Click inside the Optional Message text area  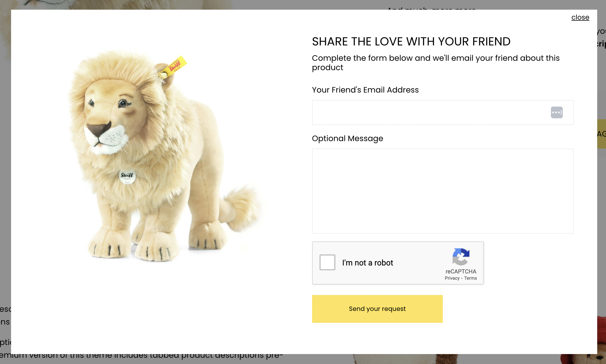pyautogui.click(x=443, y=191)
